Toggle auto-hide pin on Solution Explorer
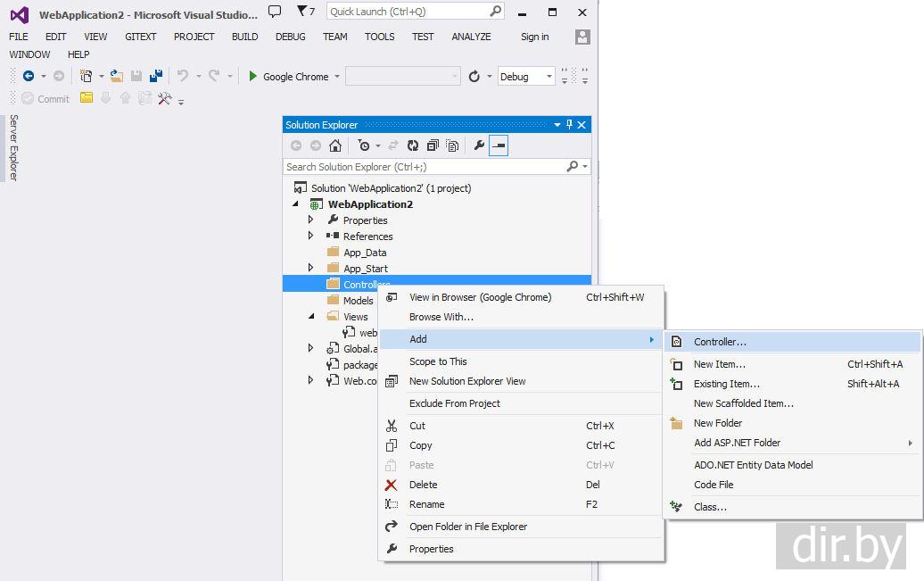 [x=570, y=125]
